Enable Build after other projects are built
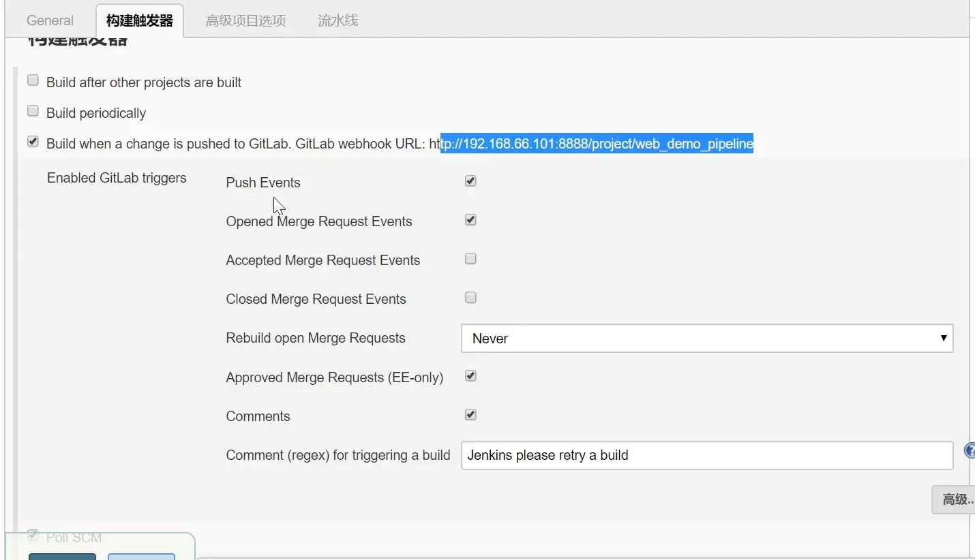Screen dimensions: 975x560 tap(33, 80)
